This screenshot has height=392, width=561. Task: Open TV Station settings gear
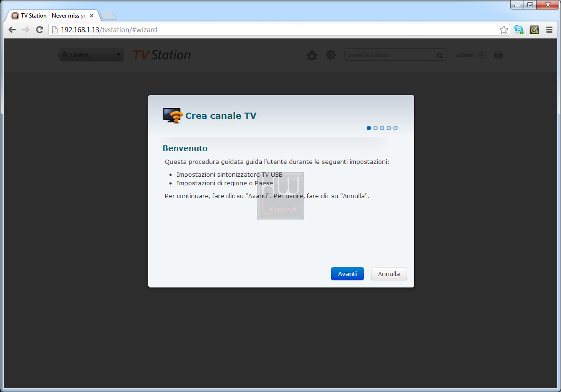[331, 55]
